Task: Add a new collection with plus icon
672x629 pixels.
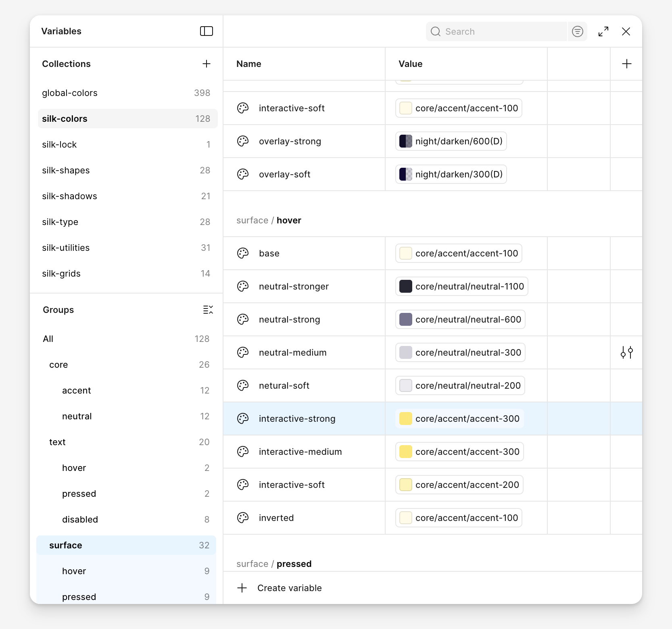Action: point(206,64)
